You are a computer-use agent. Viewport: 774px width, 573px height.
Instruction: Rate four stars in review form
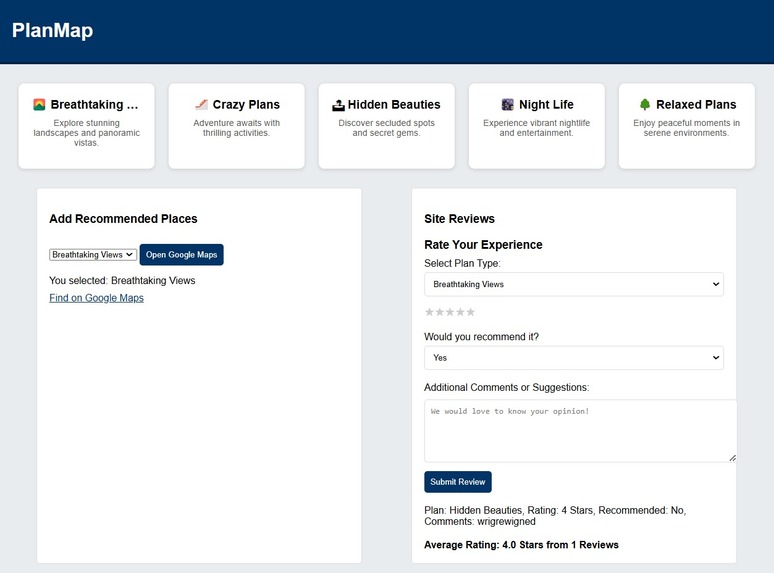(461, 312)
